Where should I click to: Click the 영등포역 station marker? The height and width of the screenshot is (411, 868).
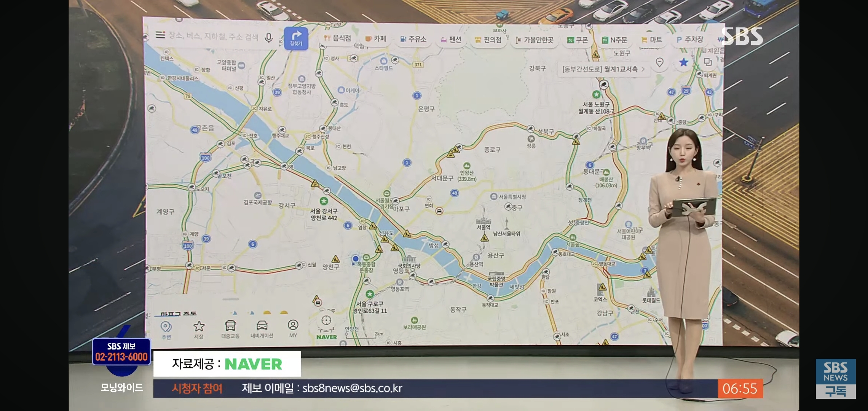[400, 282]
